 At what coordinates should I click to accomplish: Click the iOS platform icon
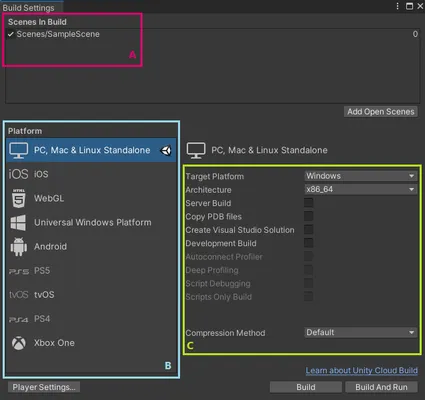click(18, 174)
